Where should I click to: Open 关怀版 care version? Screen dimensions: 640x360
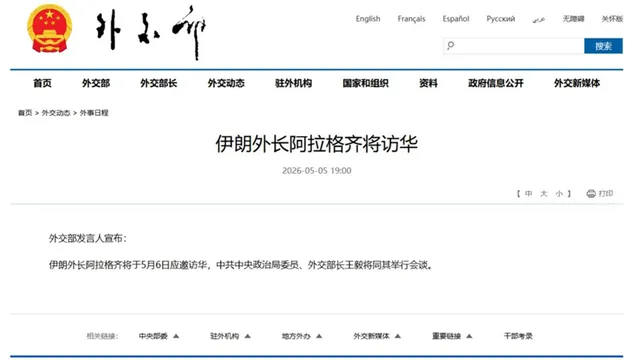(x=612, y=19)
